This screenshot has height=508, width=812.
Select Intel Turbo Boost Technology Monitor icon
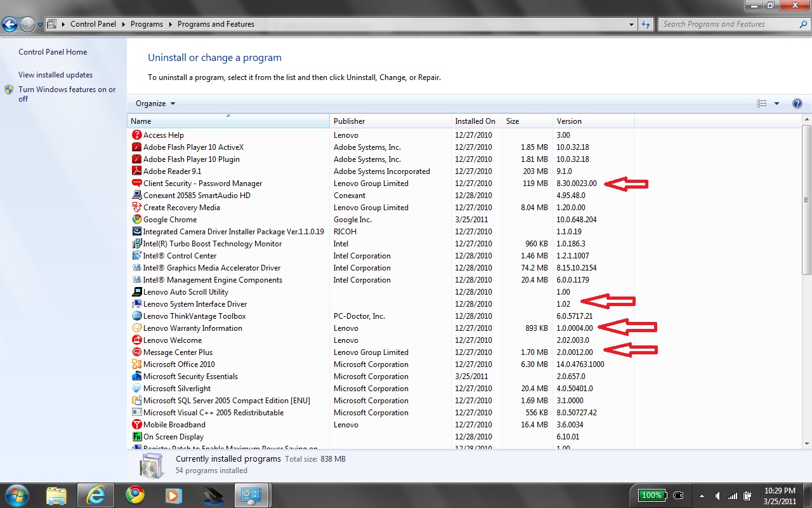(136, 243)
